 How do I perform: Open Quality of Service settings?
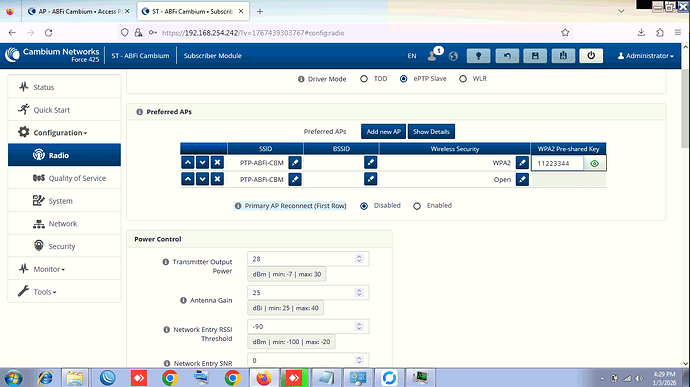(64, 178)
